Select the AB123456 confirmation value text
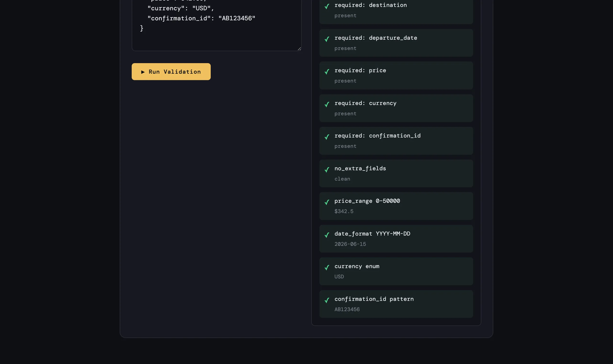The height and width of the screenshot is (364, 613). (x=347, y=309)
